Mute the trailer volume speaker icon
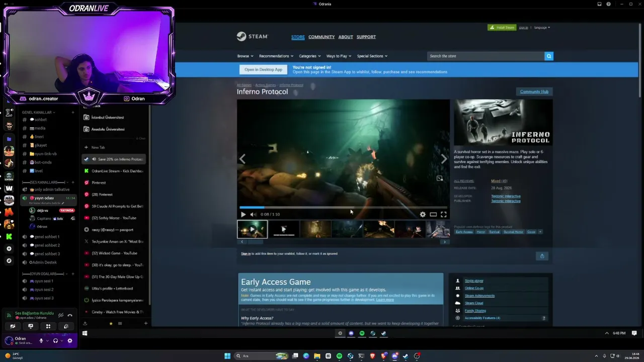 pos(253,214)
